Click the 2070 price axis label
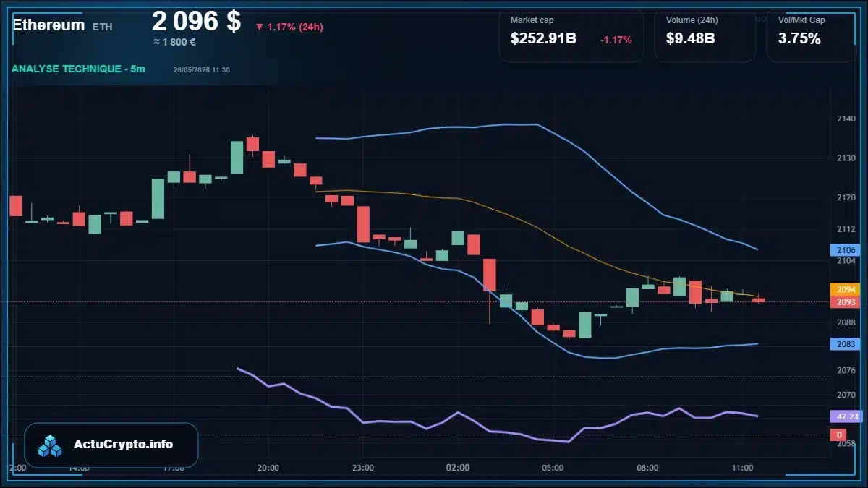 tap(846, 395)
